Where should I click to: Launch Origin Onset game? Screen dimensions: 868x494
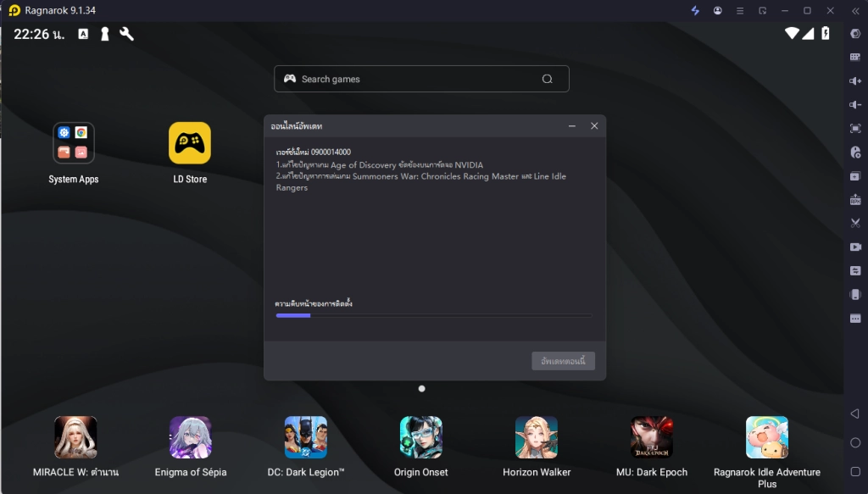coord(420,437)
